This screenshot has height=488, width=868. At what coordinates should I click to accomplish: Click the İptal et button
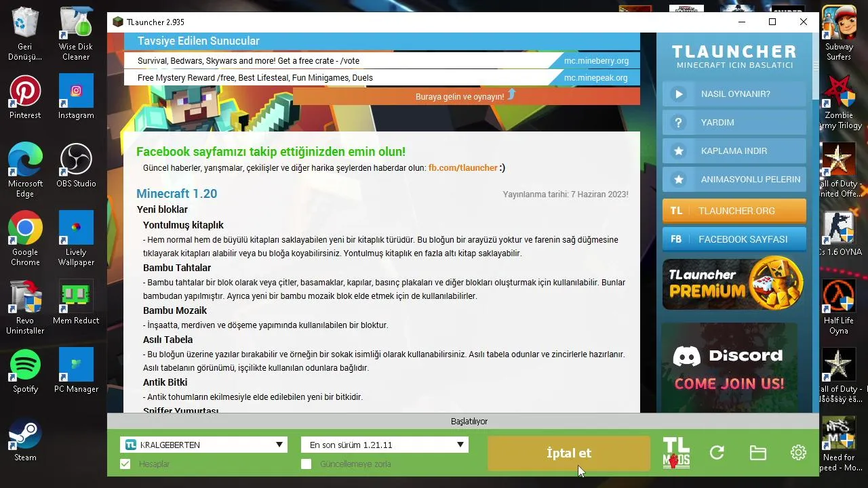coord(568,453)
